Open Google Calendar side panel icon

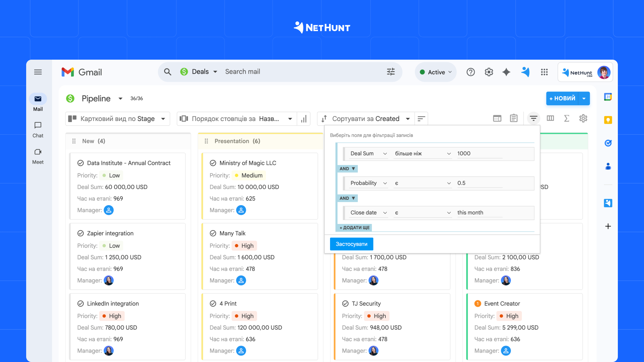click(608, 97)
